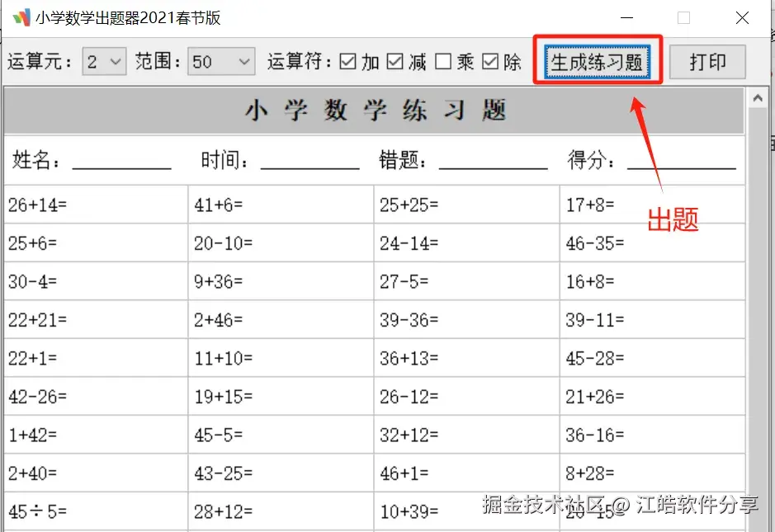Disable the 加 addition checkbox

(x=347, y=60)
